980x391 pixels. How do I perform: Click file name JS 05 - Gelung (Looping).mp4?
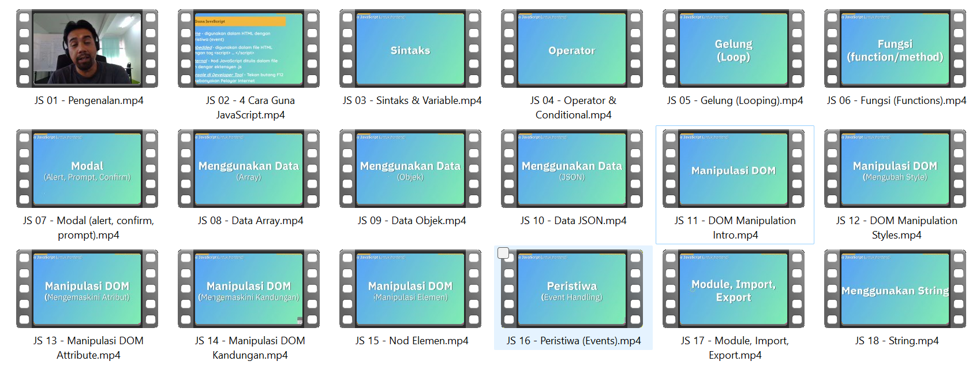click(735, 100)
